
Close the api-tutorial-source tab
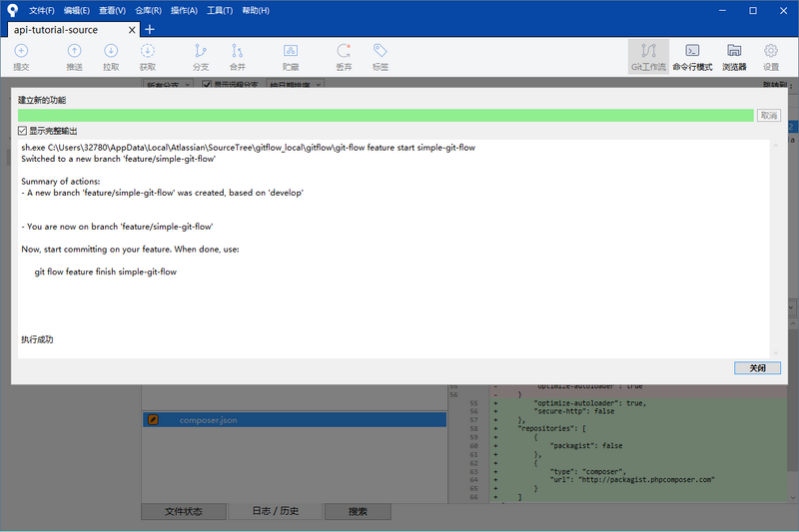coord(132,30)
